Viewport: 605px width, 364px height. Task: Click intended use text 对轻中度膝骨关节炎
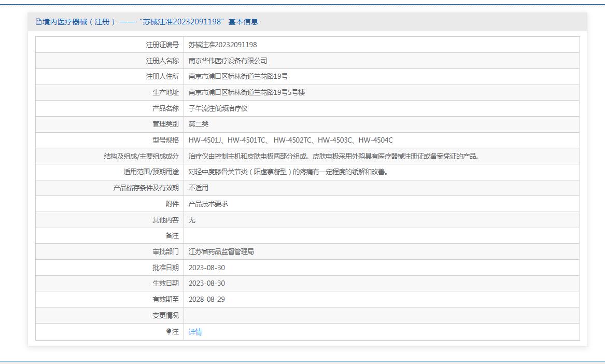pyautogui.click(x=288, y=172)
